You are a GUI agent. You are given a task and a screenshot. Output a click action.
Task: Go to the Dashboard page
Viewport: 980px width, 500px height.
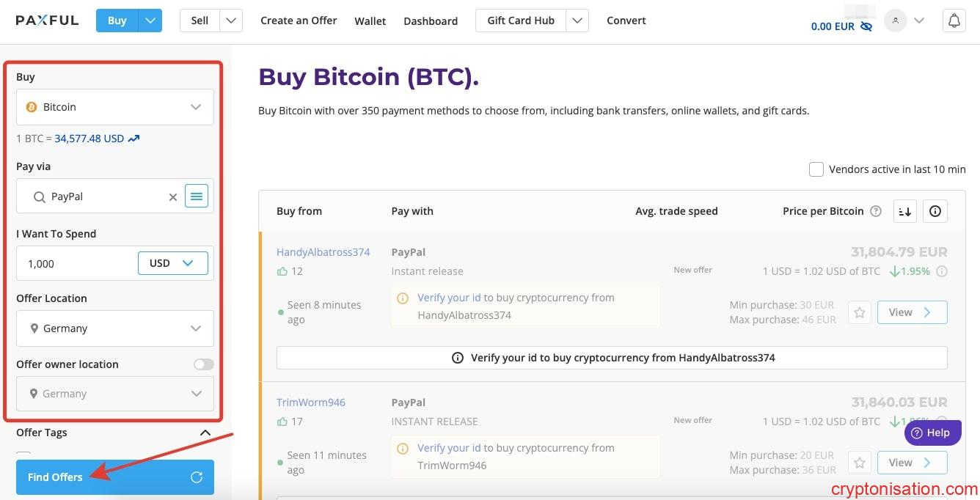pyautogui.click(x=431, y=21)
